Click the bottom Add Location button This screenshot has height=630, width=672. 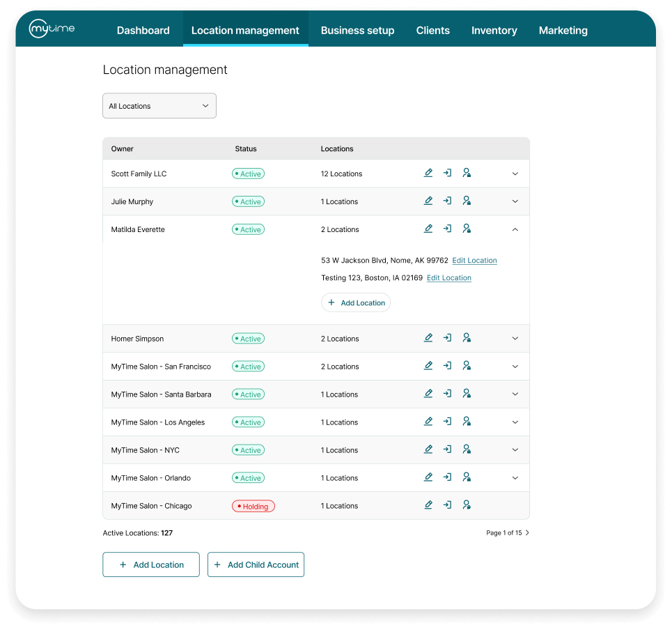(151, 564)
